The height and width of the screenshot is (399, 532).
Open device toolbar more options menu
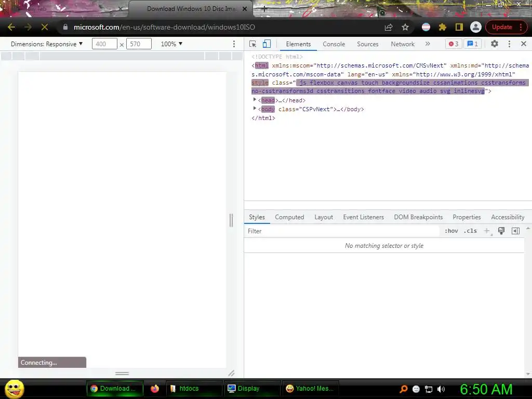pos(234,44)
